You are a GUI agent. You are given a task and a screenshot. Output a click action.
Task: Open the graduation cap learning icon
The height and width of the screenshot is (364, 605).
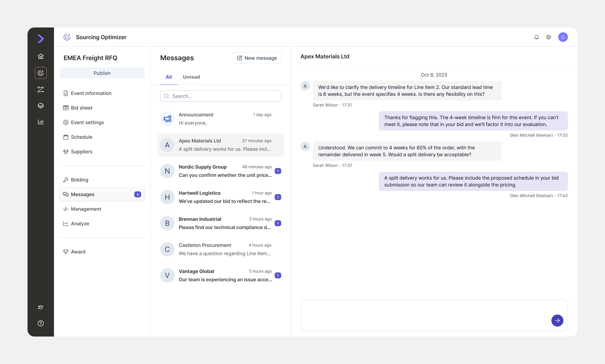41,307
